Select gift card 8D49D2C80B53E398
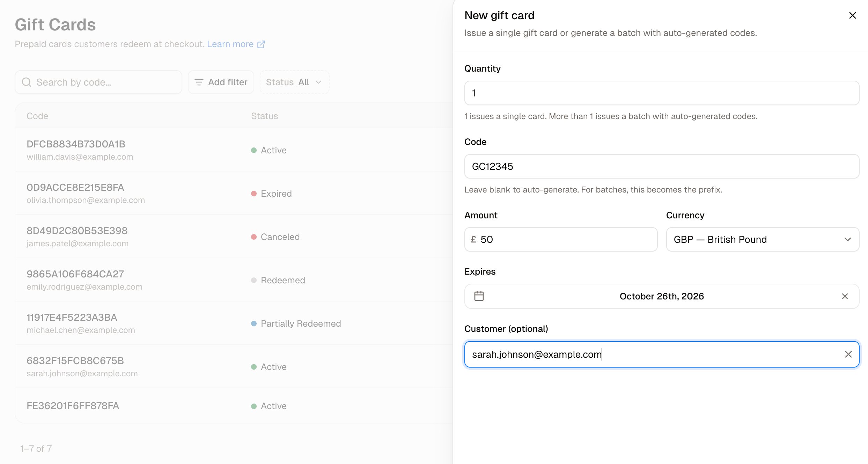 [77, 231]
